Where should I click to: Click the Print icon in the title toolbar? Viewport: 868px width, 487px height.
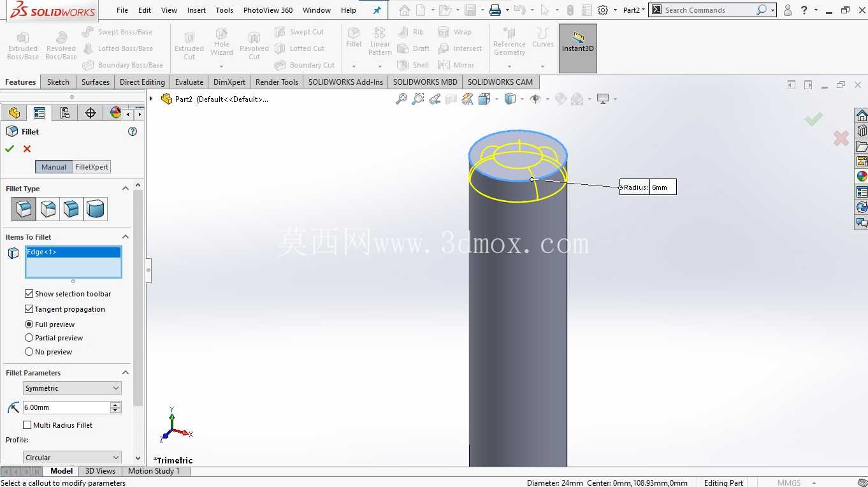(495, 10)
